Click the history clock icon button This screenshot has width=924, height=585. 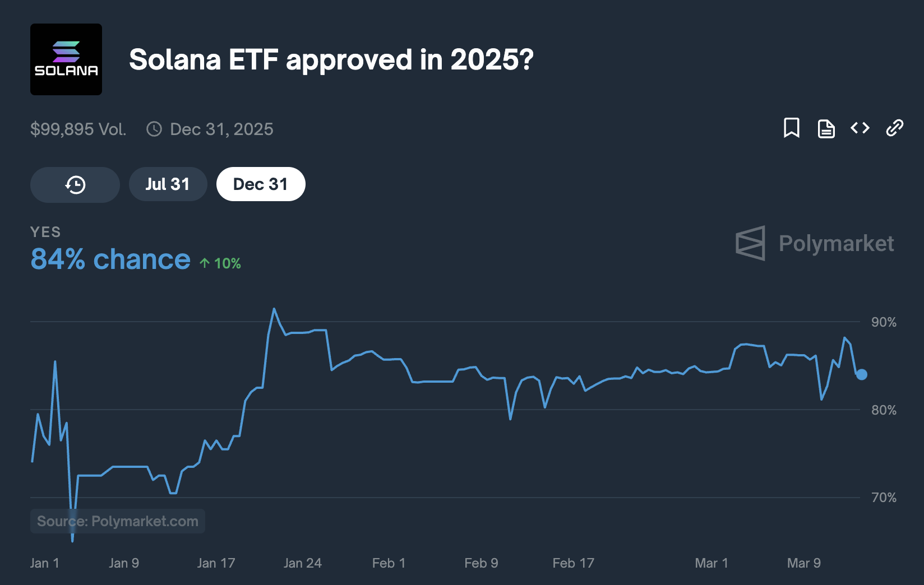(x=75, y=184)
